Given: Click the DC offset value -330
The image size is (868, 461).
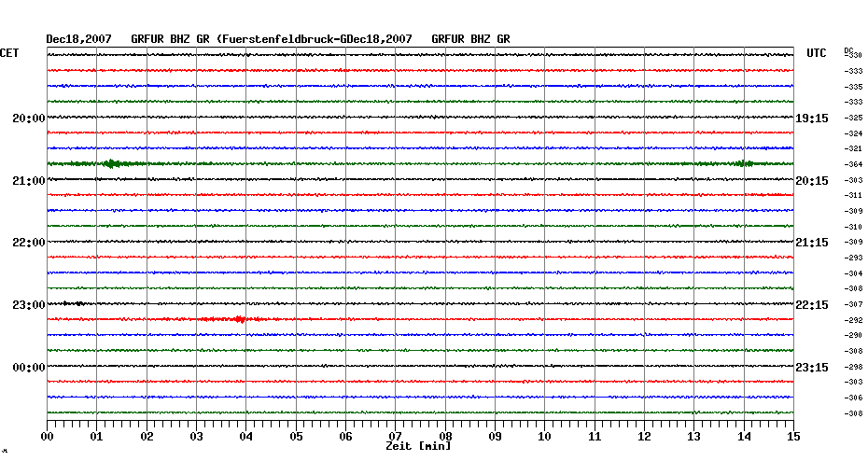Looking at the screenshot, I should [853, 55].
